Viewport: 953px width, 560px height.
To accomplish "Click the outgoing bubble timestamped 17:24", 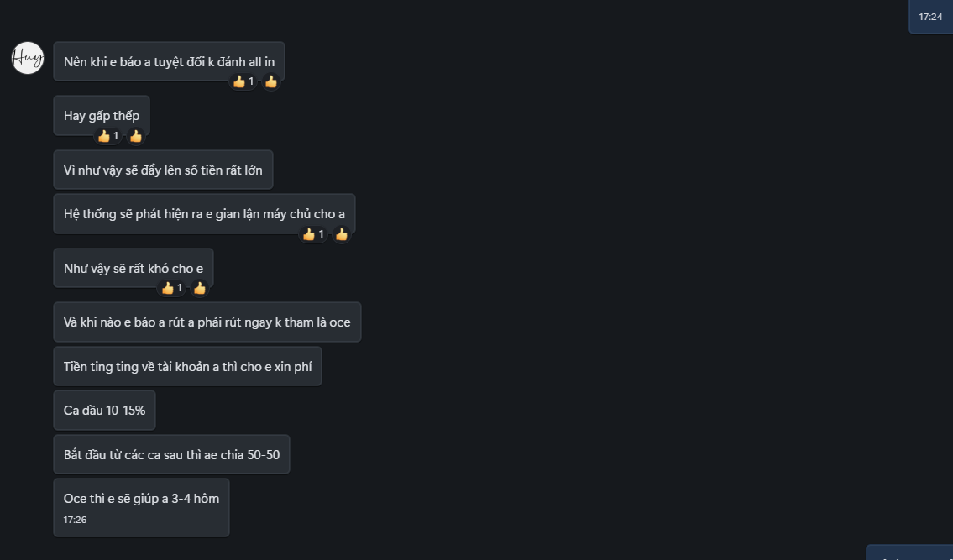I will pos(930,16).
